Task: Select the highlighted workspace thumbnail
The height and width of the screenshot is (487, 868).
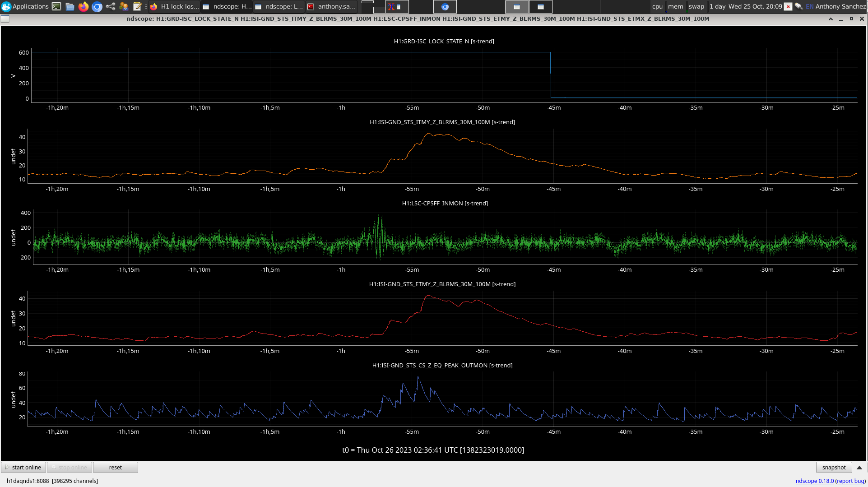Action: pos(517,7)
